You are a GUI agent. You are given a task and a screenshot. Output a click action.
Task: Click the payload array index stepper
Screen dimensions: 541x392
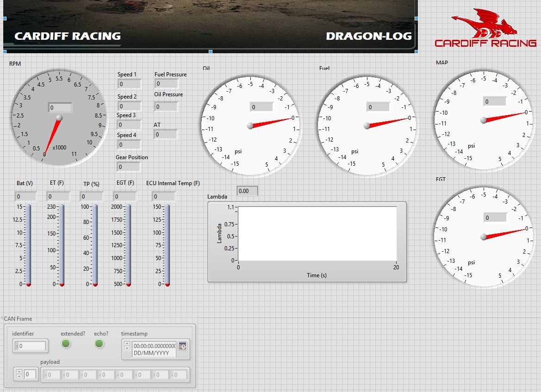pyautogui.click(x=19, y=374)
